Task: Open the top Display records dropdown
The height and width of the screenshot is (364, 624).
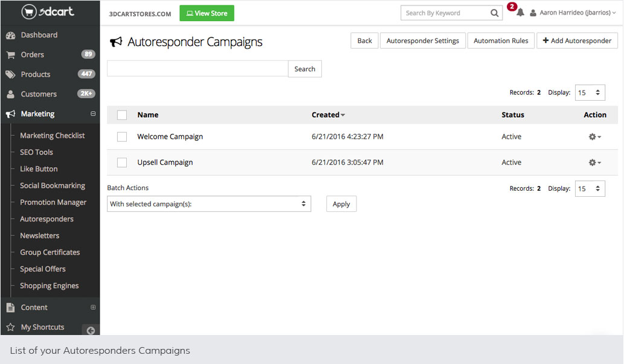Action: (590, 93)
